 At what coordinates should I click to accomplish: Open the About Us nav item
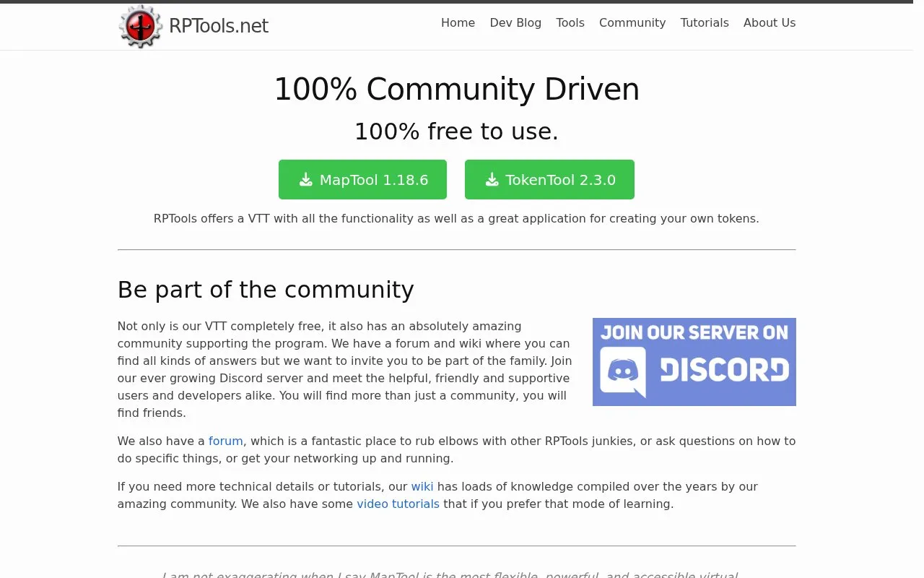pos(770,22)
